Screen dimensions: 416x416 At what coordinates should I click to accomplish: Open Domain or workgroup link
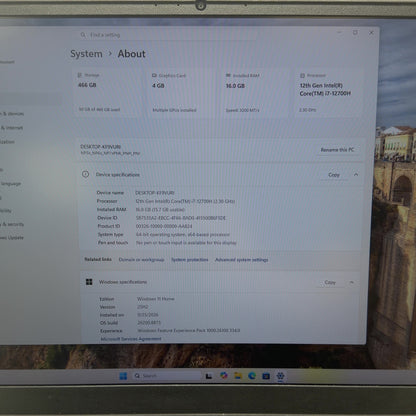click(141, 260)
